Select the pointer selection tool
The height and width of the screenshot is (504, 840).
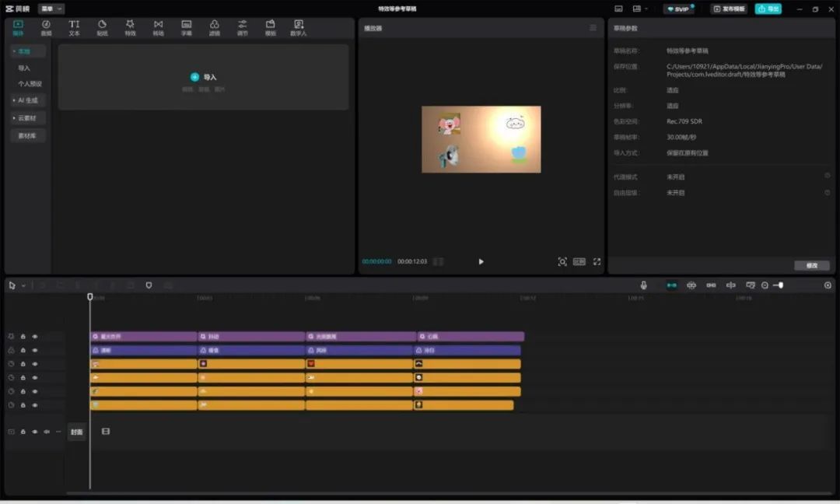pos(12,285)
